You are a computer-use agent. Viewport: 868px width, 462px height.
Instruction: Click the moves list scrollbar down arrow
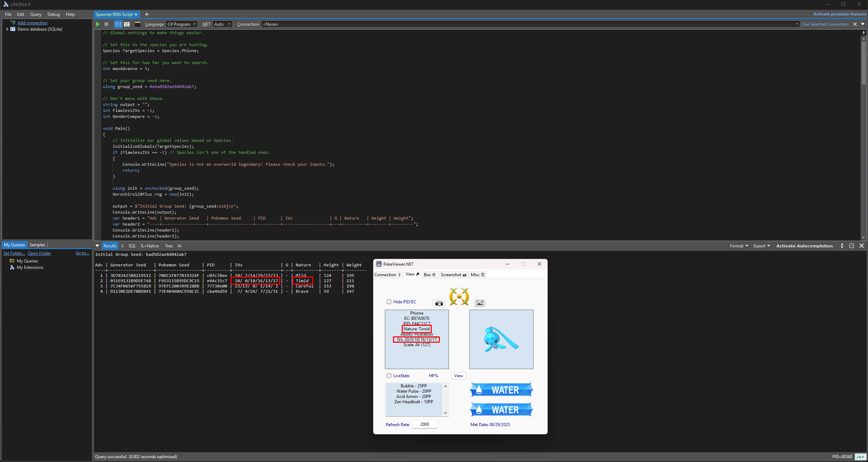pyautogui.click(x=445, y=413)
